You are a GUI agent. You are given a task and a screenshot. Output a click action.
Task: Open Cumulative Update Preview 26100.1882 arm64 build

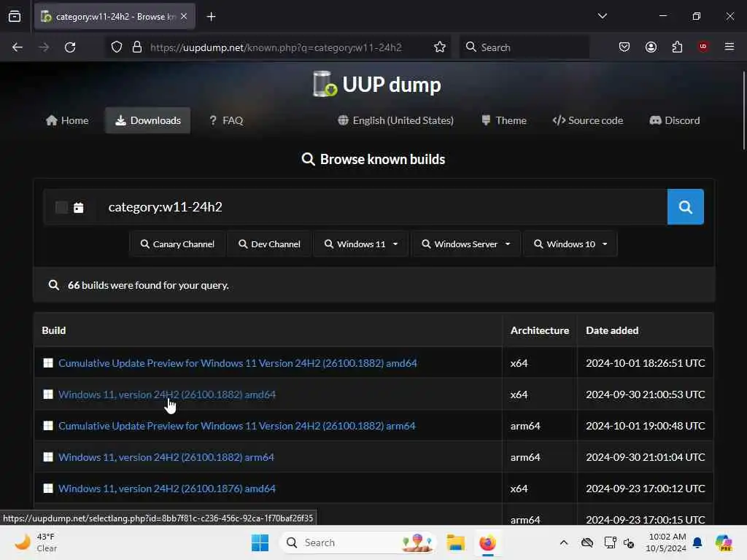point(237,426)
